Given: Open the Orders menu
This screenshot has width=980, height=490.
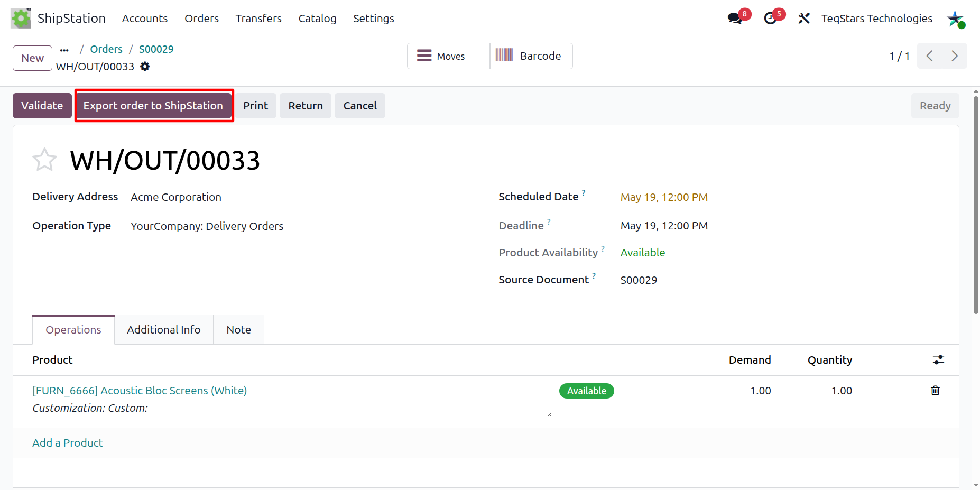Looking at the screenshot, I should click(201, 19).
